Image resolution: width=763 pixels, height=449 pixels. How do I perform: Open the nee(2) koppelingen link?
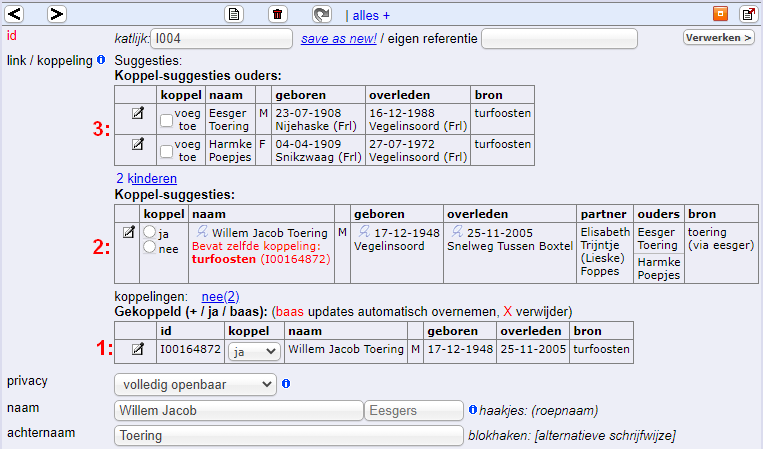coord(220,296)
